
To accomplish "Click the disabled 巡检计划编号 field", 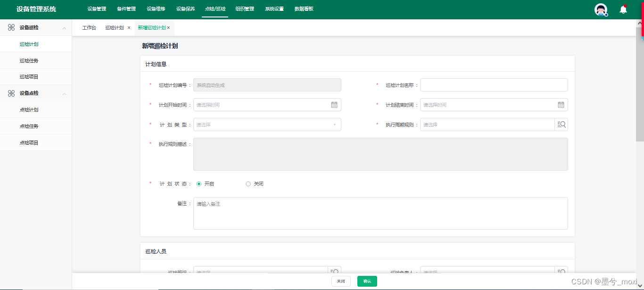I will 267,85.
